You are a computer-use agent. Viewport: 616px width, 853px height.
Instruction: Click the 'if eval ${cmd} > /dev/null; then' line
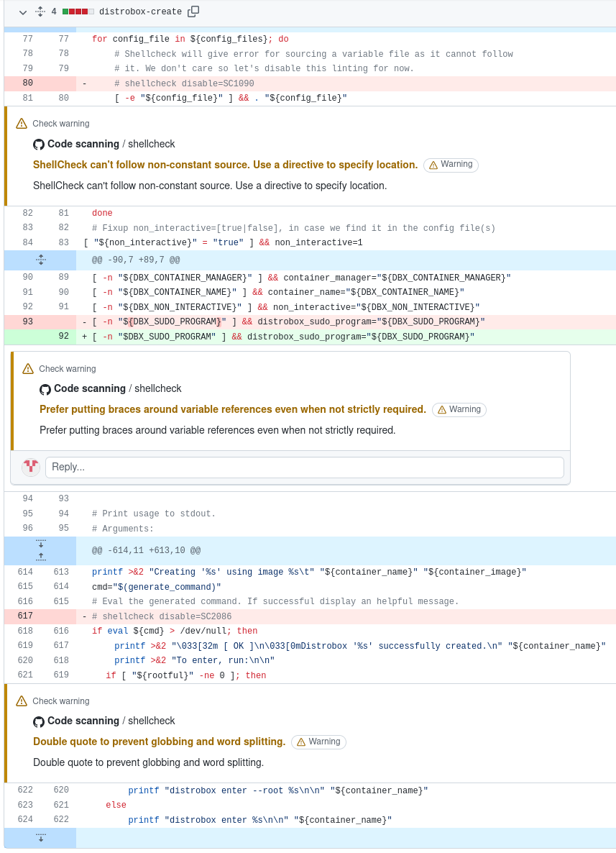175,631
